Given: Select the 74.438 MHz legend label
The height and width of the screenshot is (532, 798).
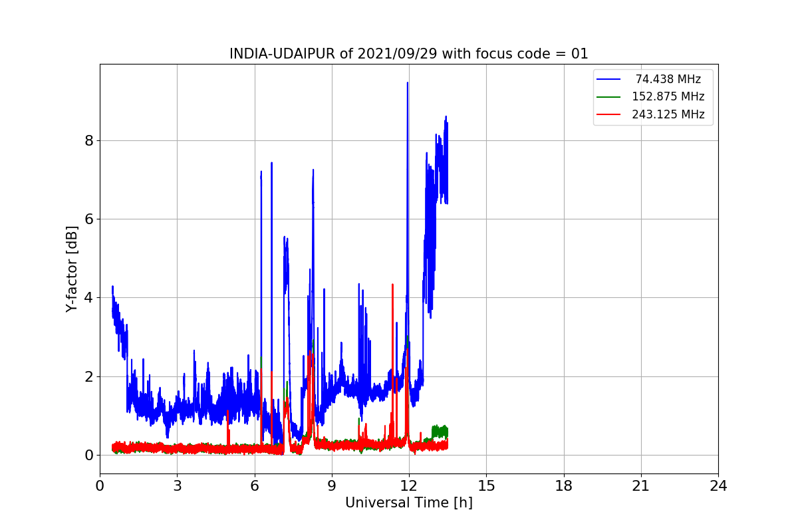Looking at the screenshot, I should click(x=668, y=79).
